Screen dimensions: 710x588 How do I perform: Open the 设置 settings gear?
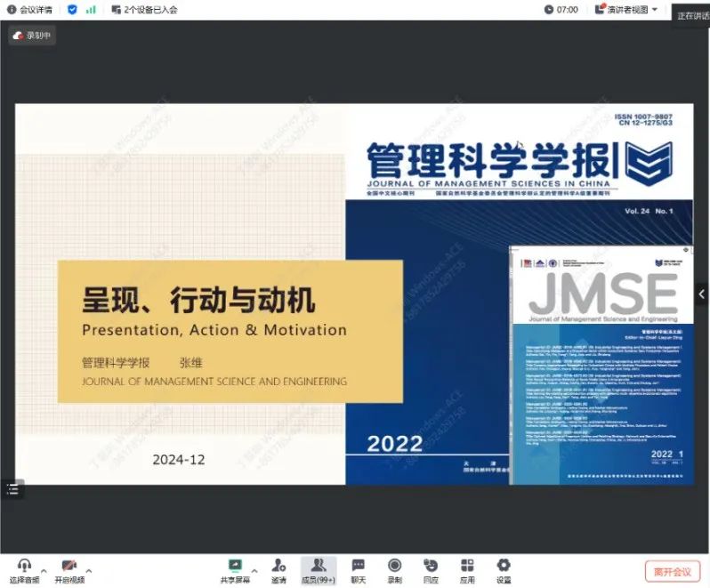point(504,566)
